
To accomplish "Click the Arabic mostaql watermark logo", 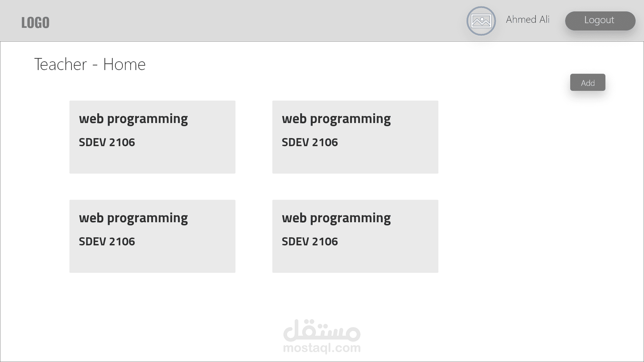I will click(x=322, y=329).
